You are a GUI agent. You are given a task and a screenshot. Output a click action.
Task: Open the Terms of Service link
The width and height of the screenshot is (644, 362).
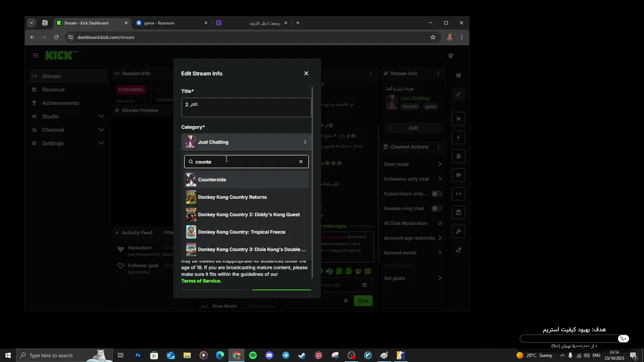[x=201, y=281]
